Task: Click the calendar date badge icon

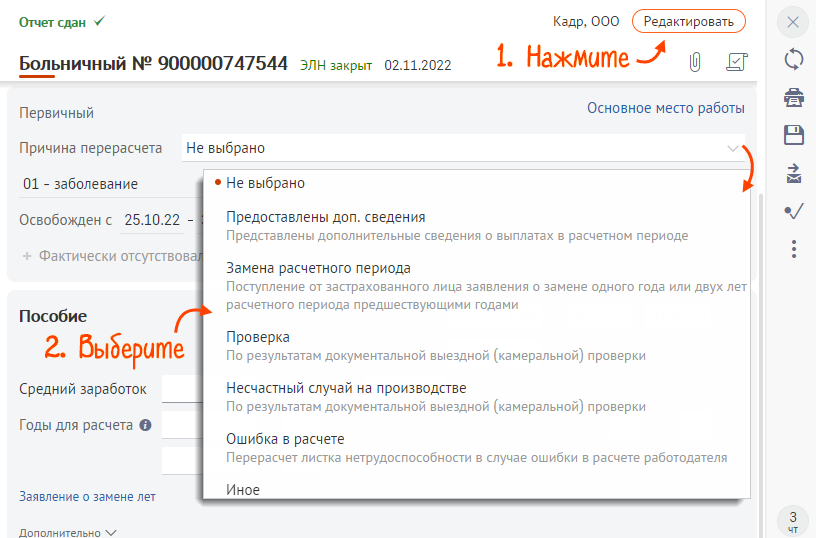Action: click(793, 521)
